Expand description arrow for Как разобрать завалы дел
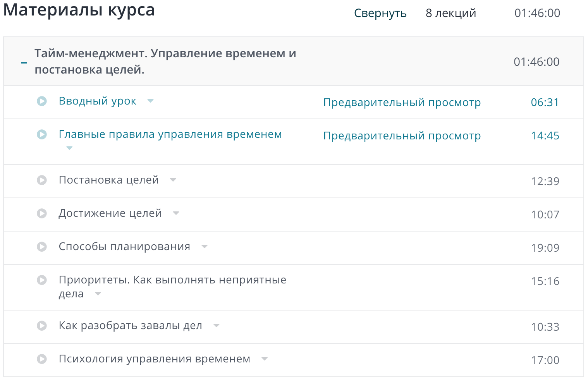 pos(217,326)
